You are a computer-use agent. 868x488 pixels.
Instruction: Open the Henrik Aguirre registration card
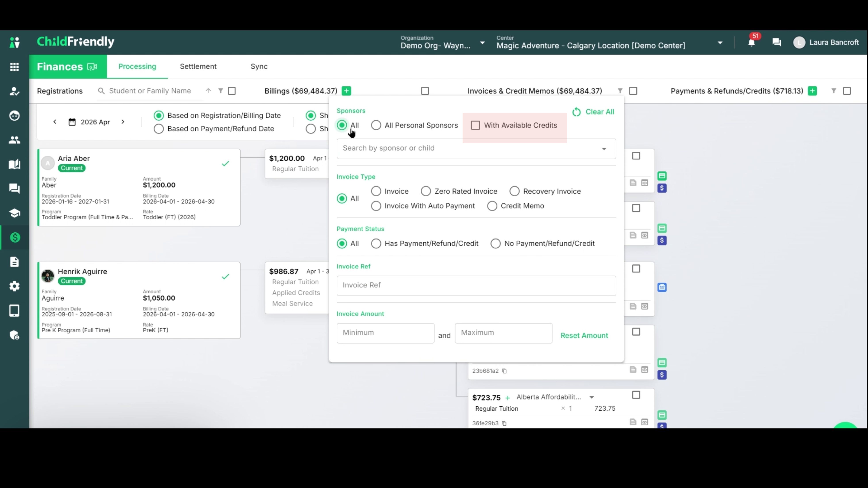pos(139,300)
